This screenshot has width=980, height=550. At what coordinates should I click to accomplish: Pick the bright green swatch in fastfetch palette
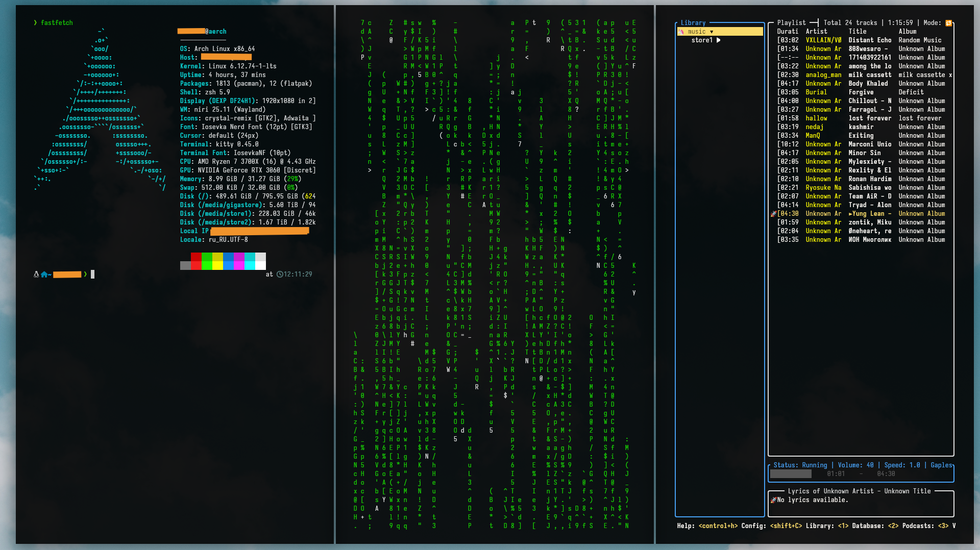pyautogui.click(x=207, y=265)
